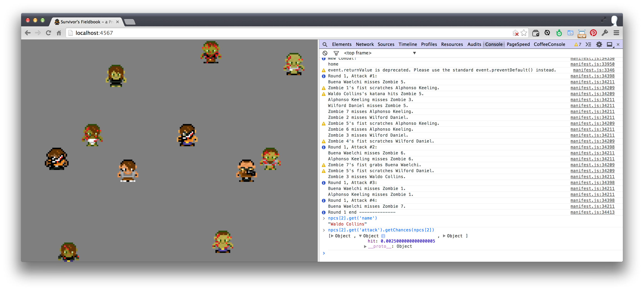Click the DevTools magnifier inspect icon
The image size is (644, 291).
coord(325,44)
